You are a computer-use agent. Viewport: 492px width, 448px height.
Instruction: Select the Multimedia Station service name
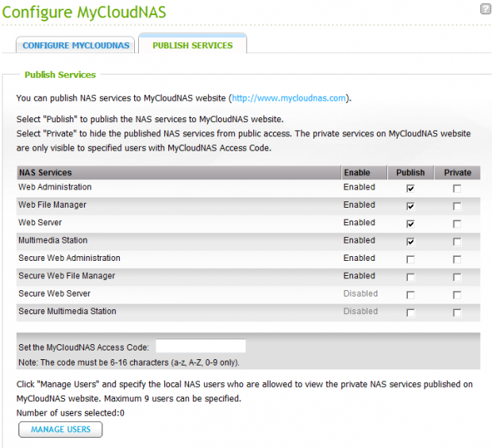[x=52, y=240]
